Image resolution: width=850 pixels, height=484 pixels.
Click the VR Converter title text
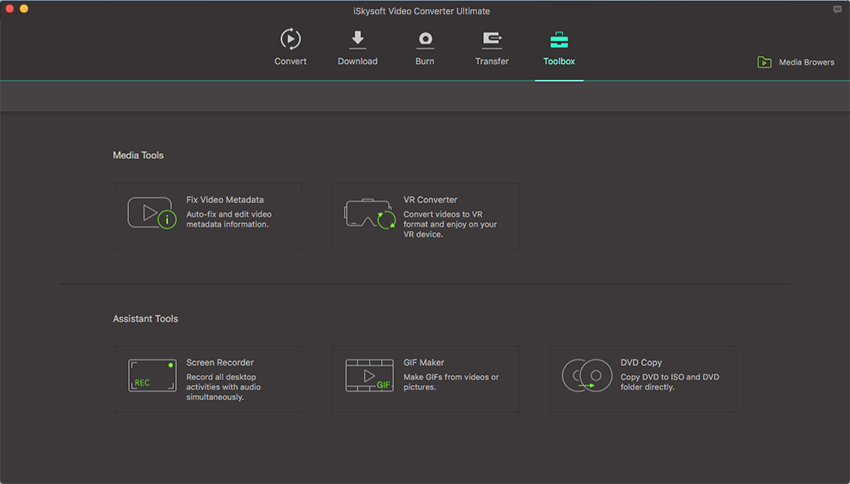point(430,200)
